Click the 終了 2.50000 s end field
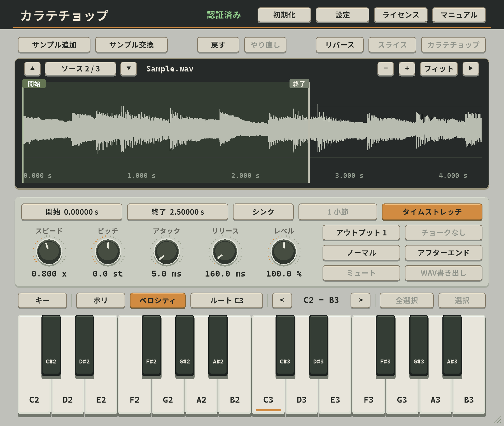This screenshot has width=504, height=426. tap(178, 212)
